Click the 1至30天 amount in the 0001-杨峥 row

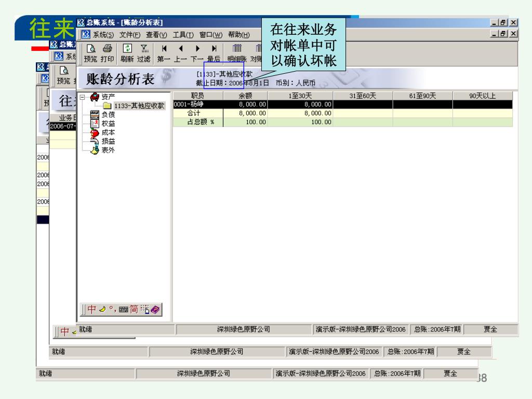tap(318, 104)
